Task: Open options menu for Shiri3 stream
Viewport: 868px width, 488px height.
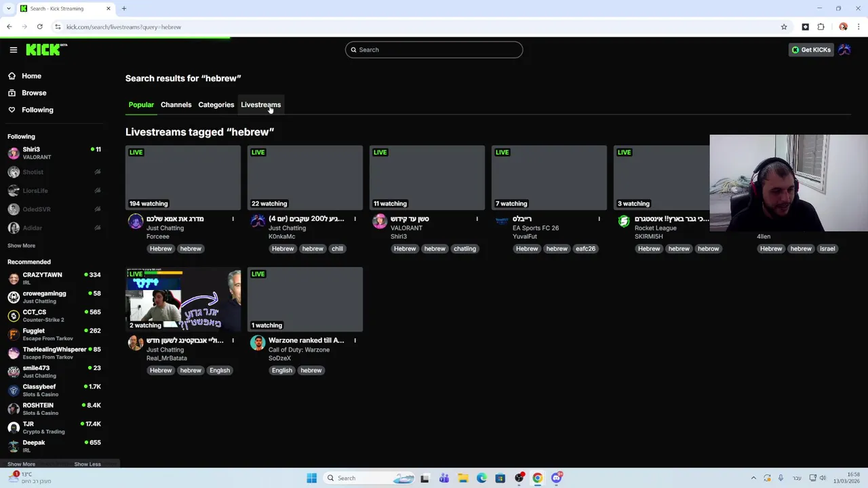Action: pyautogui.click(x=477, y=219)
